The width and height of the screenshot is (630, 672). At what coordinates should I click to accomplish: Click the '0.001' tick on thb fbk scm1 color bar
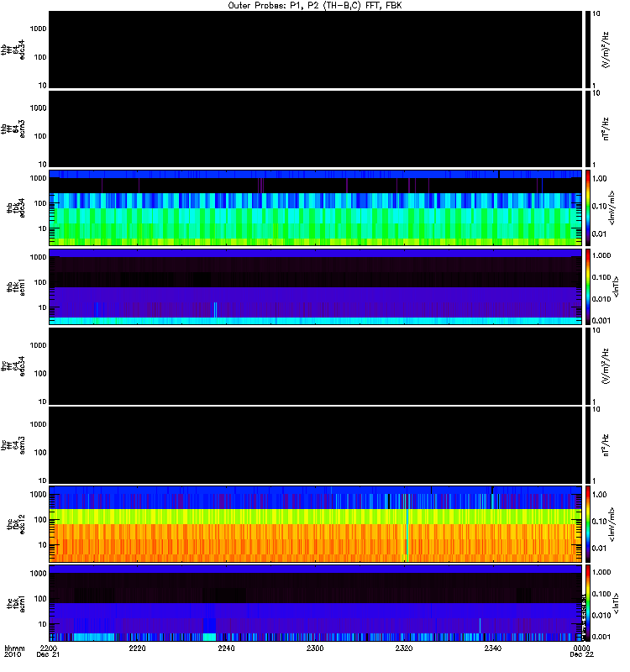coord(601,321)
